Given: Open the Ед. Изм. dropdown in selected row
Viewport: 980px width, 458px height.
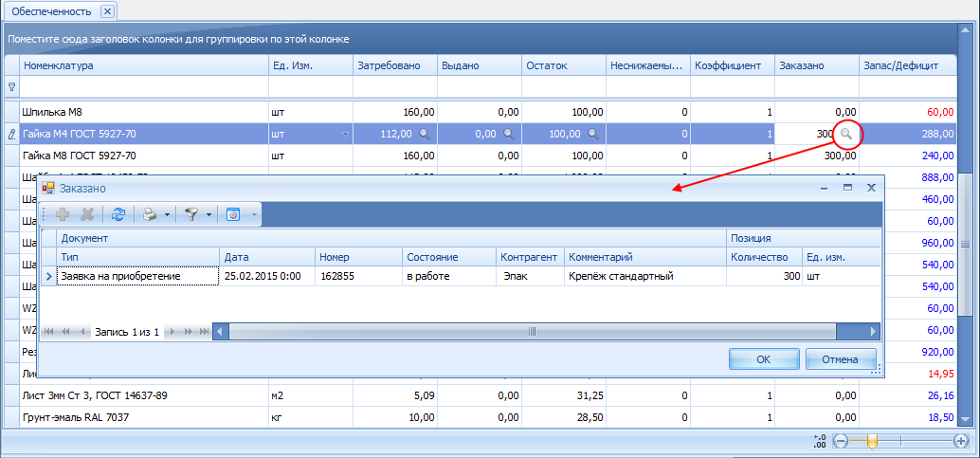Looking at the screenshot, I should 345,134.
